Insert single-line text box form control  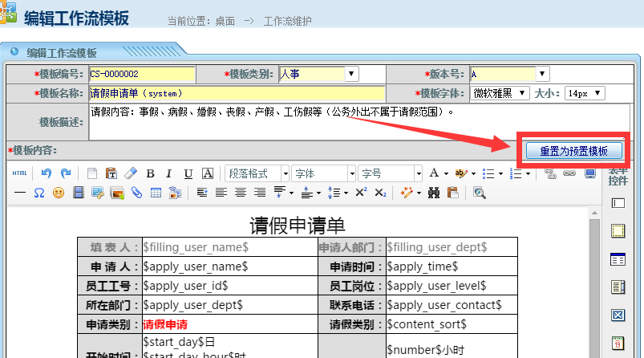pyautogui.click(x=618, y=204)
